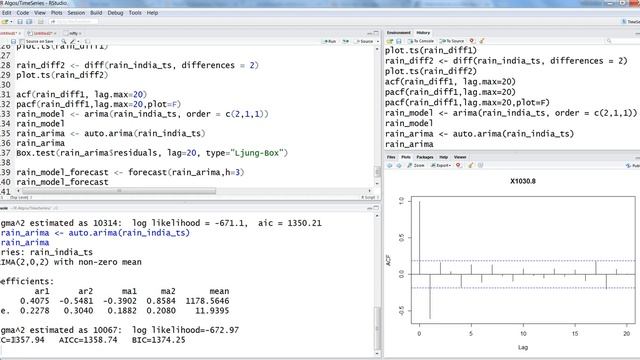This screenshot has height=360, width=640.
Task: Click the To Console button
Action: click(420, 41)
